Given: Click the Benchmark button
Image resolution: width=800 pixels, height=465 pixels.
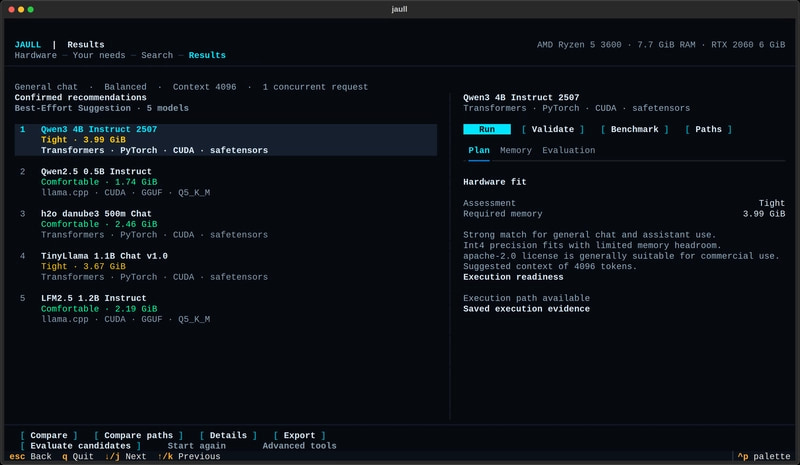Looking at the screenshot, I should coord(634,129).
